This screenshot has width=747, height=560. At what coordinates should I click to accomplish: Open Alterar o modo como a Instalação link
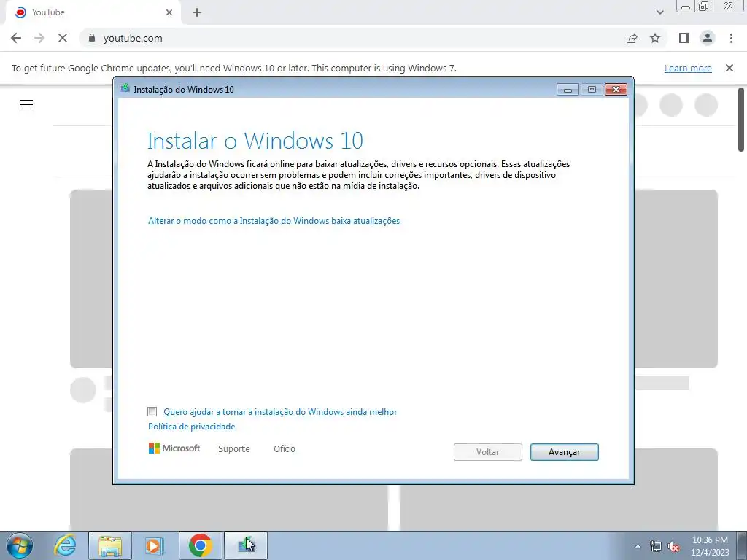274,221
